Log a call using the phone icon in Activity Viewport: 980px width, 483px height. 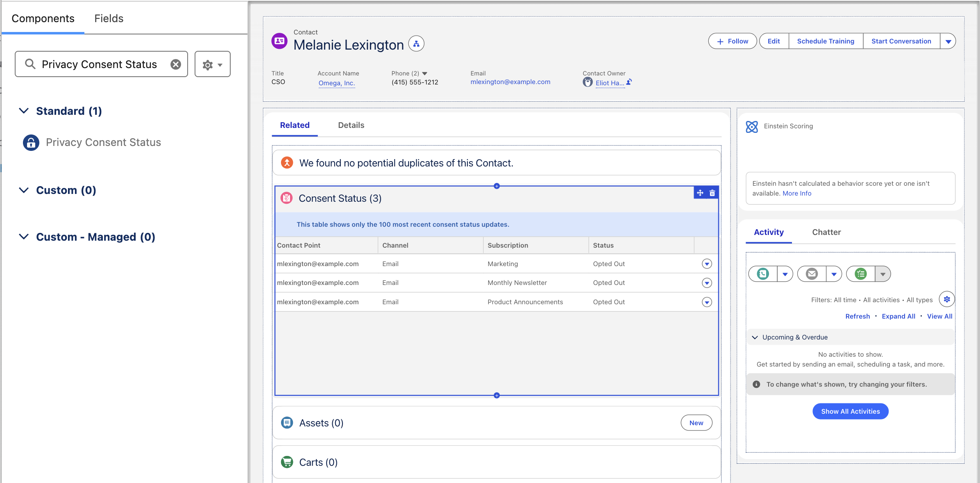762,273
